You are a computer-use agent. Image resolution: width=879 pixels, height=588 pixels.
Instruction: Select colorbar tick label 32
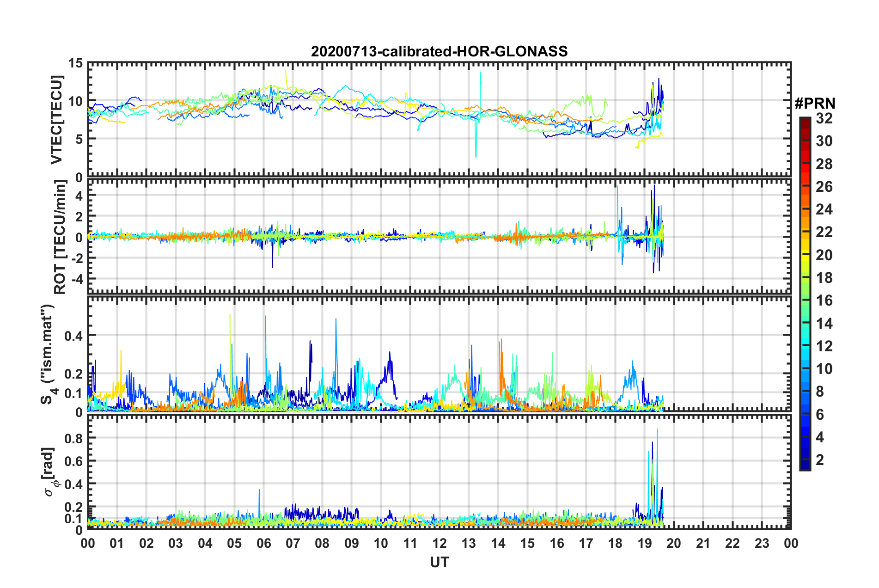(824, 118)
